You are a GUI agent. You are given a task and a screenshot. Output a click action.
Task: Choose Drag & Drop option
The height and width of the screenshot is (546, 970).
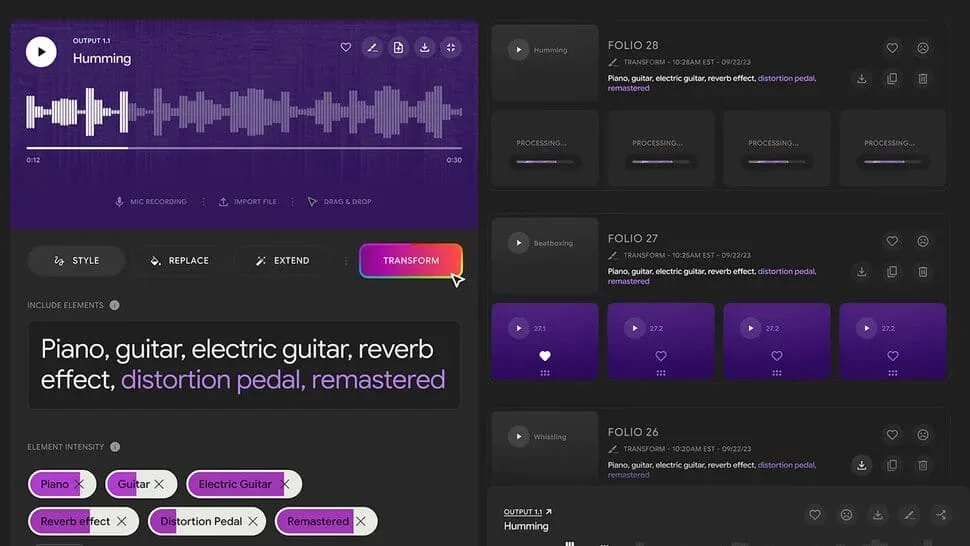340,202
